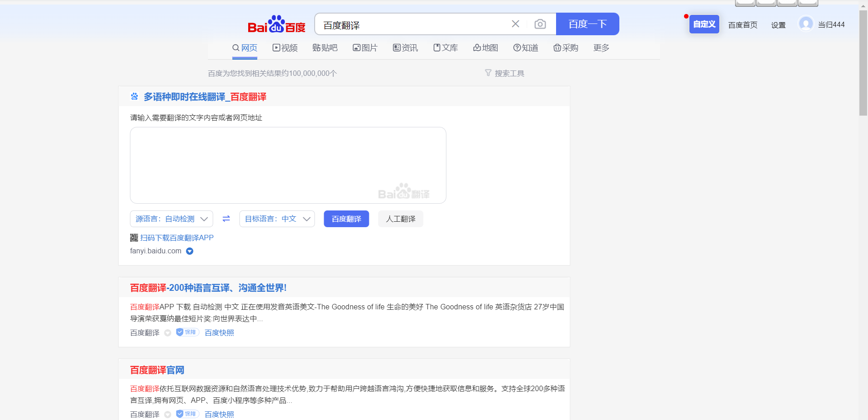Switch to the 视频 tab
Viewport: 868px width, 420px height.
point(285,48)
